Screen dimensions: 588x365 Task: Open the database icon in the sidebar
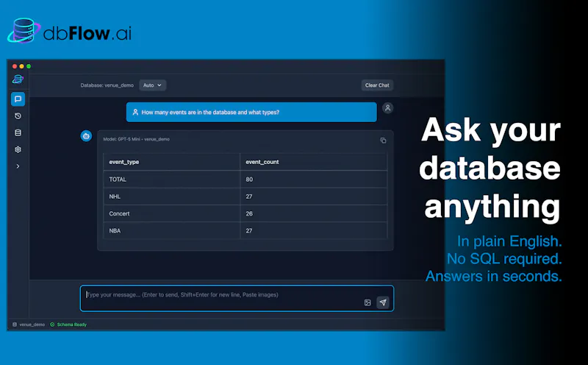[x=18, y=133]
